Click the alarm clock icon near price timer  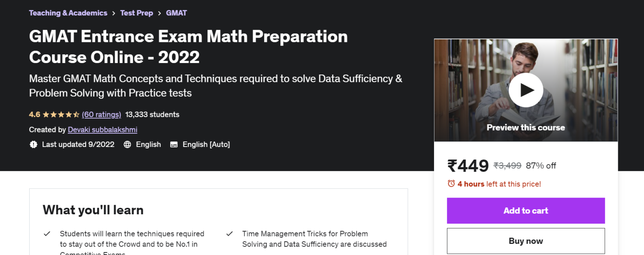tap(451, 183)
